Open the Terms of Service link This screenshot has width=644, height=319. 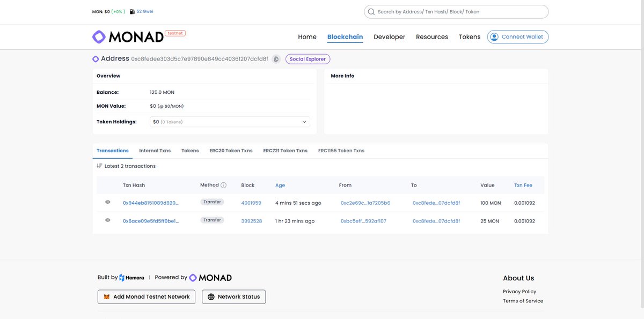click(x=523, y=301)
